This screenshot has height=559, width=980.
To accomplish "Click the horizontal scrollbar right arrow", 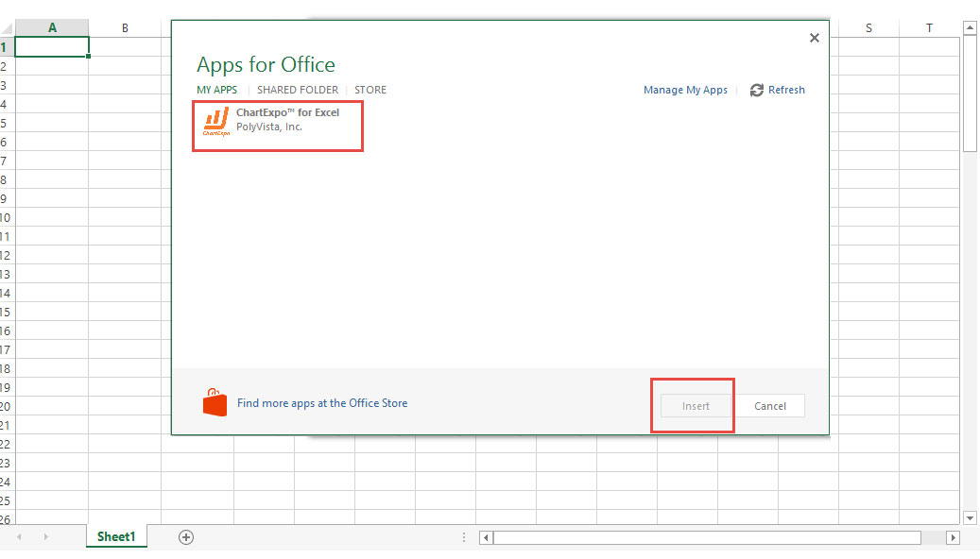I will [953, 537].
